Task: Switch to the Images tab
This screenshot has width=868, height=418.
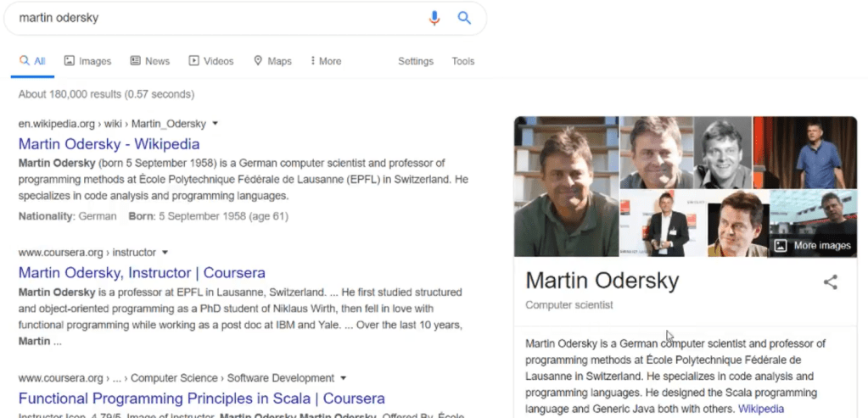Action: pos(87,61)
